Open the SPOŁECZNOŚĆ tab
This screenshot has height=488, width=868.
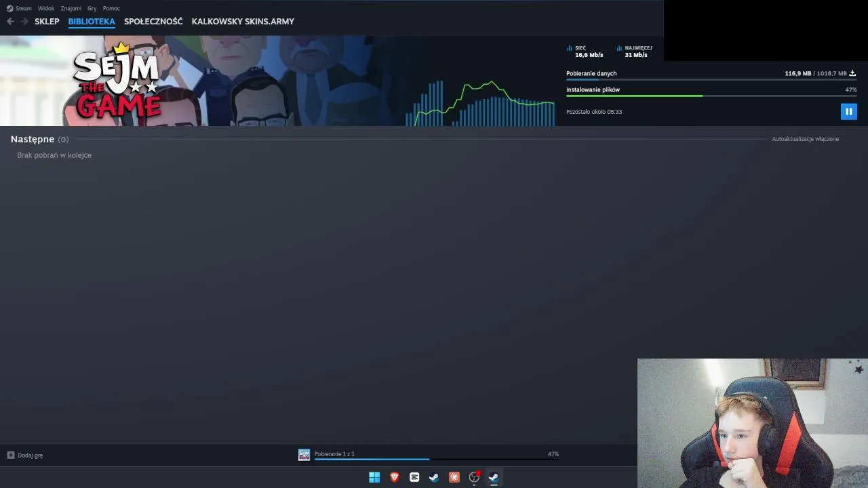(153, 22)
